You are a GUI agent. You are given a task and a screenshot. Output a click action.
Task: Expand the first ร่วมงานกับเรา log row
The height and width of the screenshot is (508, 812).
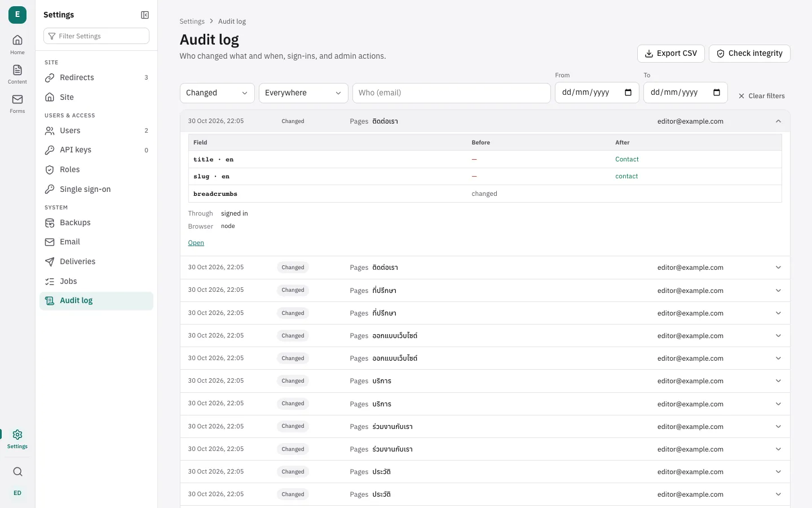(x=485, y=426)
